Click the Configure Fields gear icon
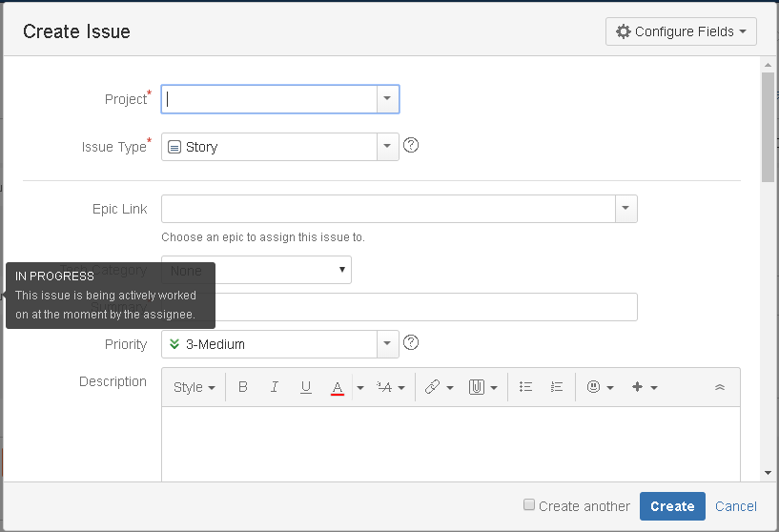Screen dimensions: 779x532 coord(623,31)
